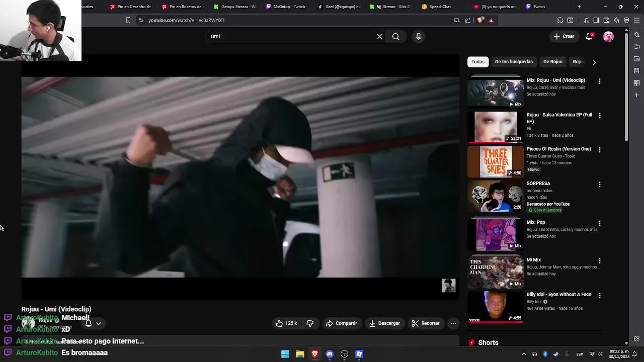Open options menu for Mi Mix
Image resolution: width=644 pixels, height=362 pixels.
(599, 261)
